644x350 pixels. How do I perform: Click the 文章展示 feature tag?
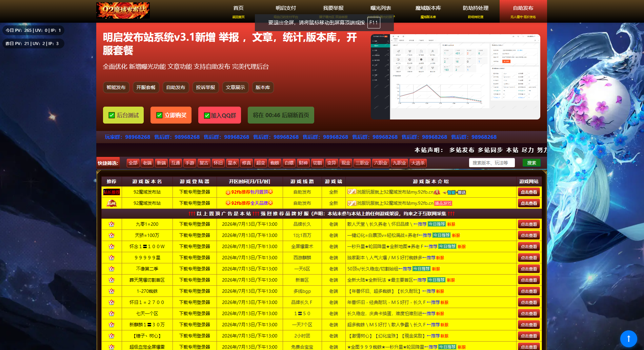[x=235, y=87]
